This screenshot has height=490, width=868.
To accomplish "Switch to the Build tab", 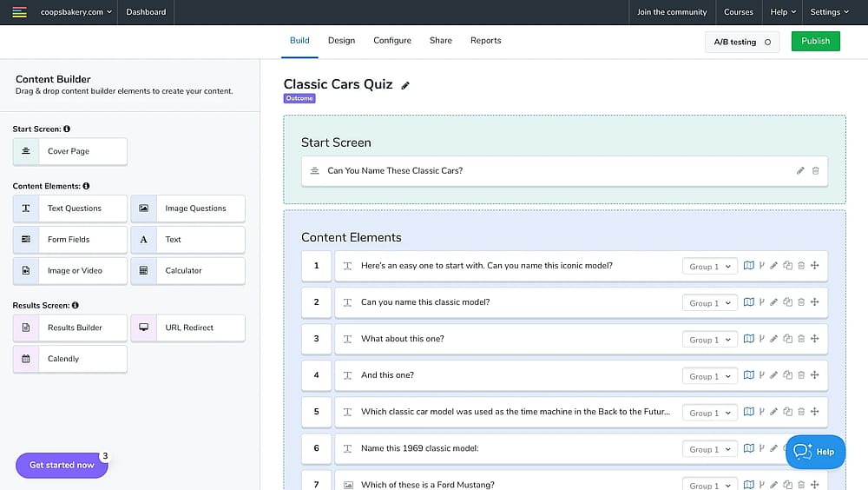I will pos(299,41).
